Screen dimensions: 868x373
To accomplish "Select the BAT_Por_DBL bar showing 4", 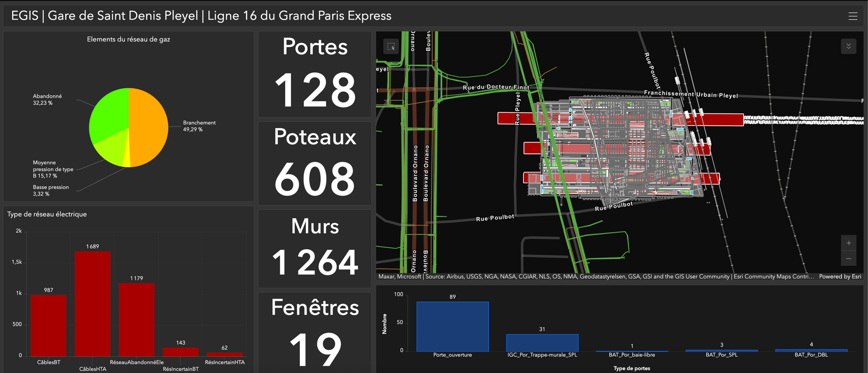I will coord(811,350).
